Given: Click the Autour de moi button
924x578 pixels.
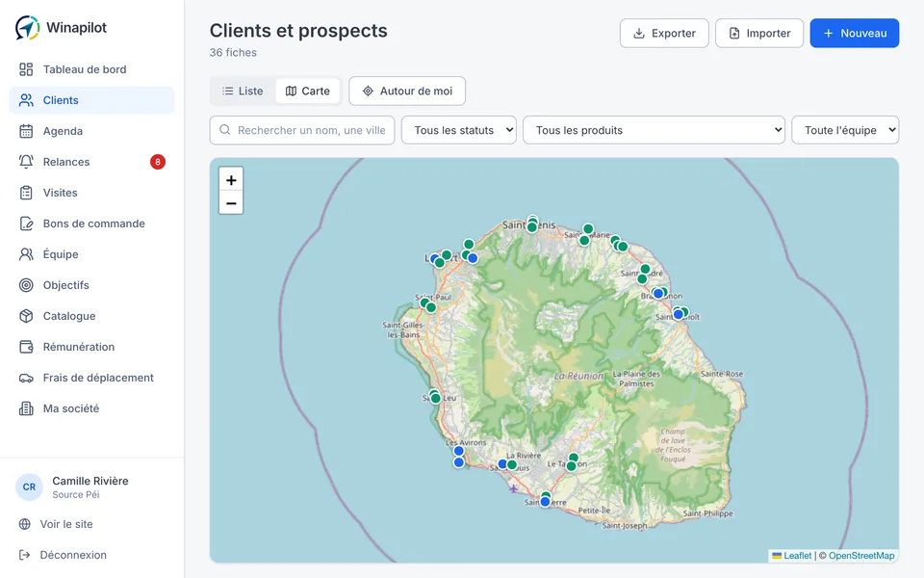Looking at the screenshot, I should pyautogui.click(x=407, y=91).
